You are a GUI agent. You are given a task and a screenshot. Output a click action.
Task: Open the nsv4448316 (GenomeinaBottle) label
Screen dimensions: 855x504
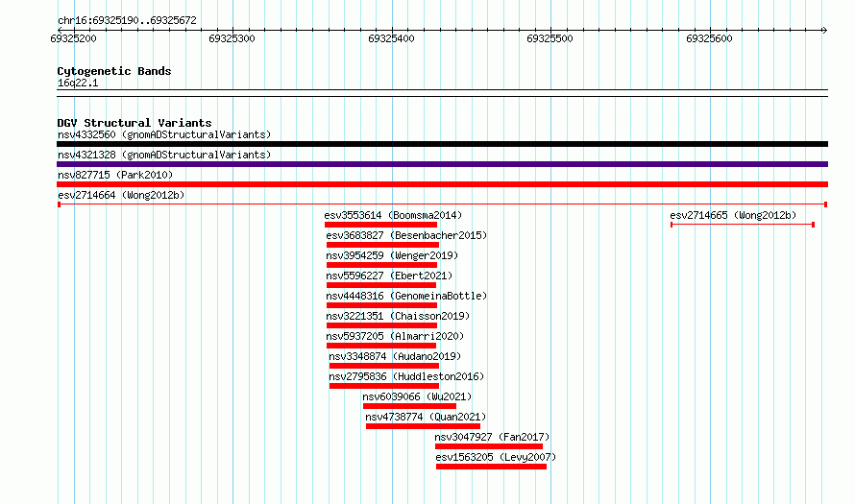point(406,296)
